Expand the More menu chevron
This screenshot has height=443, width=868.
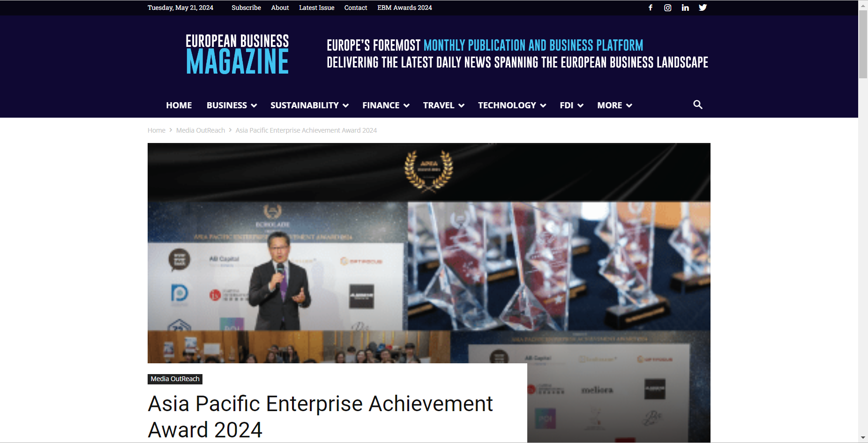tap(629, 105)
